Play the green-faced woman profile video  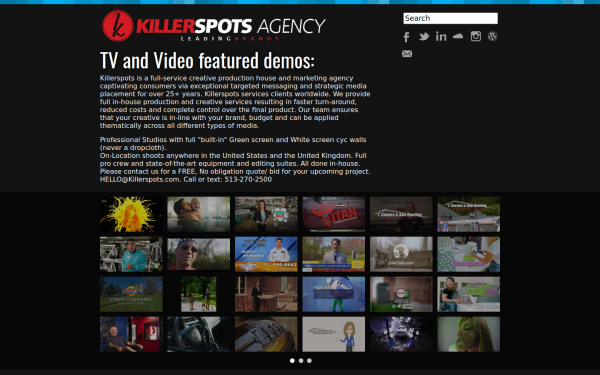pos(469,334)
